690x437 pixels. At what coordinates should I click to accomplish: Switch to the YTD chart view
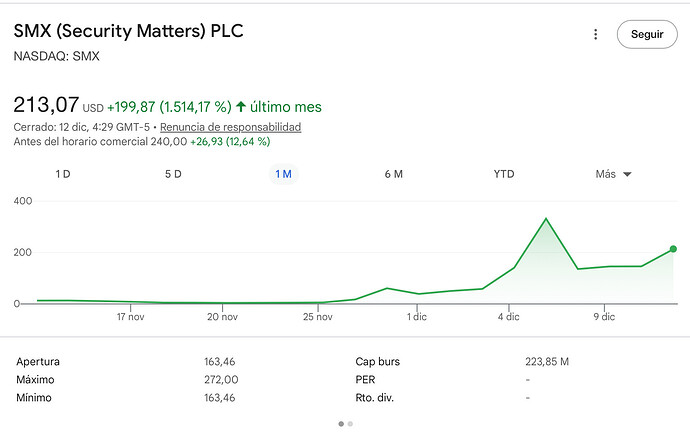(x=504, y=174)
